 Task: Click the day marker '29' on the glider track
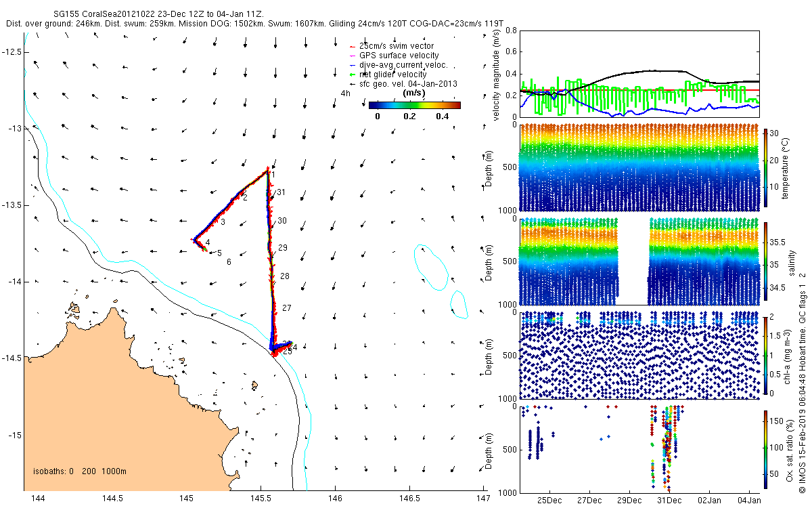point(284,248)
